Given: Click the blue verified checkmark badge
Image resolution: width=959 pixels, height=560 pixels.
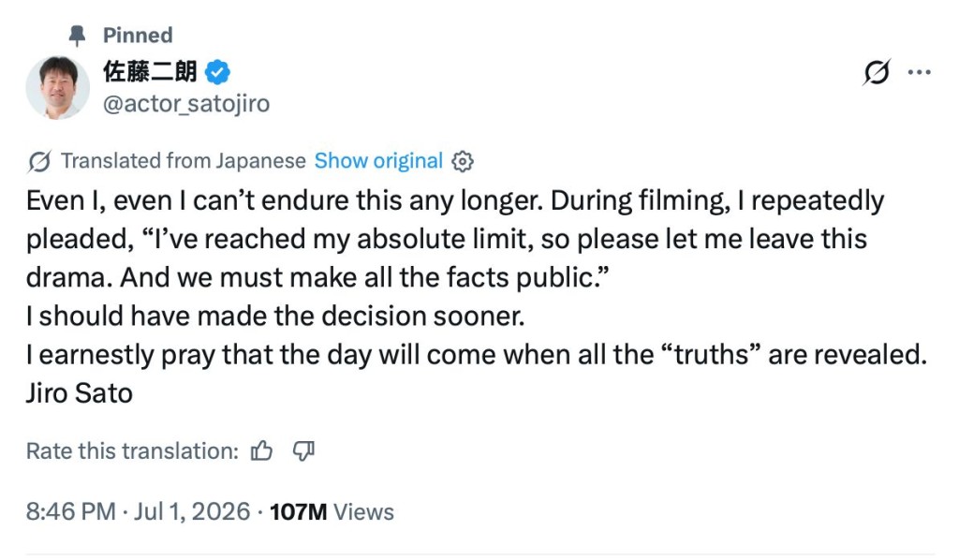Looking at the screenshot, I should [x=217, y=72].
